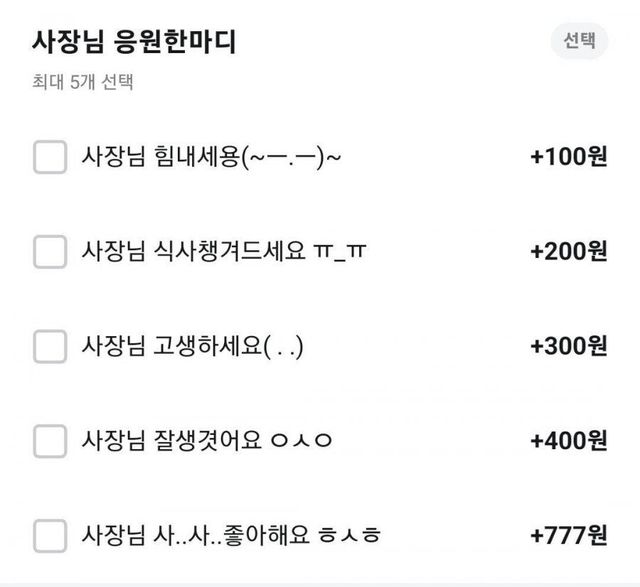Click the 선택 badge button
Screen dimensions: 640x587
click(x=579, y=41)
